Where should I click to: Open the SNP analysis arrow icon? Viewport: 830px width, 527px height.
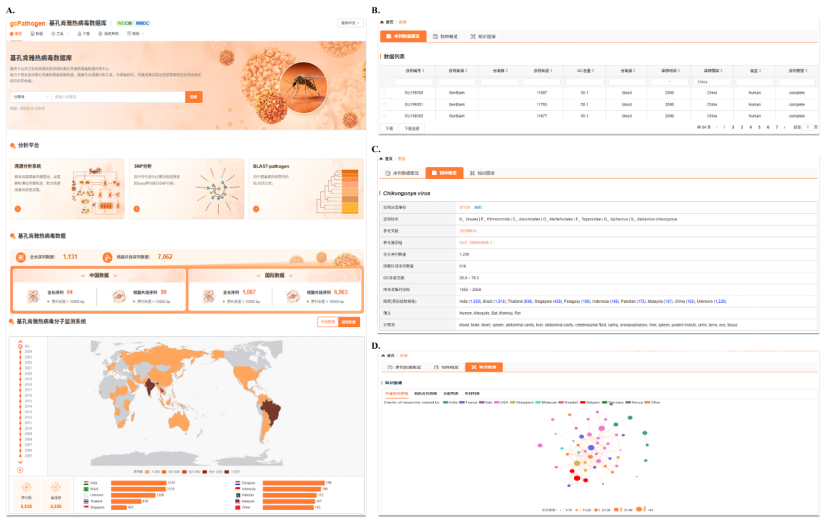pos(137,209)
